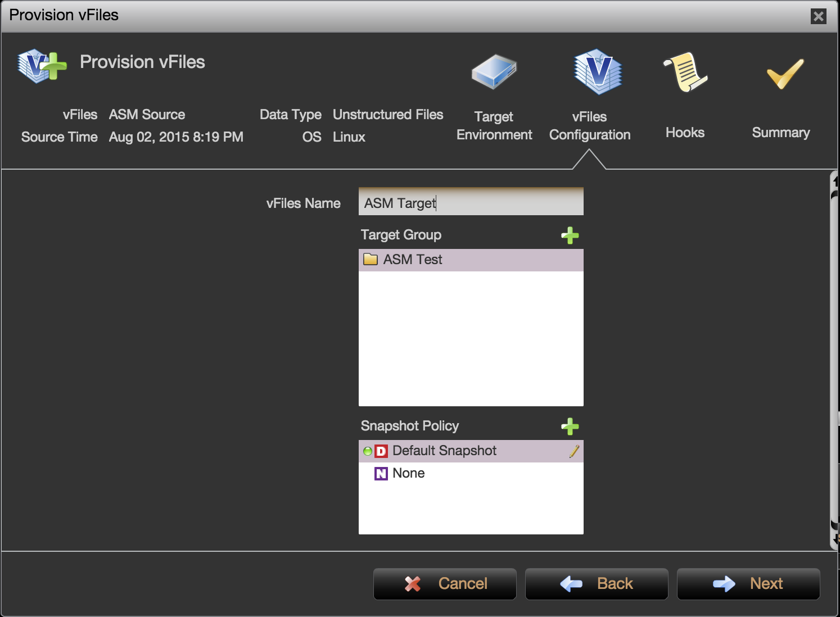Proceed with the Next button
Viewport: 840px width, 617px height.
pyautogui.click(x=748, y=584)
